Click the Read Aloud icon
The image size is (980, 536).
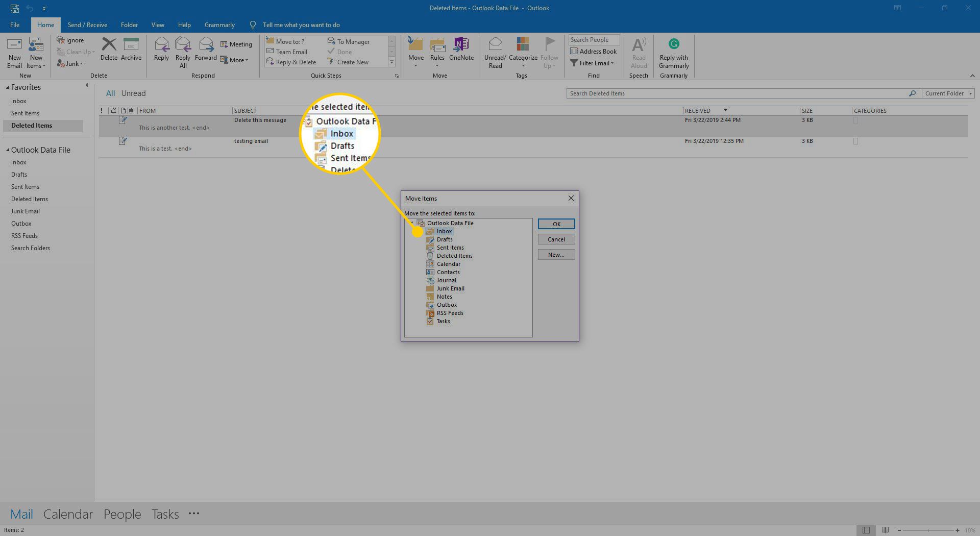639,44
